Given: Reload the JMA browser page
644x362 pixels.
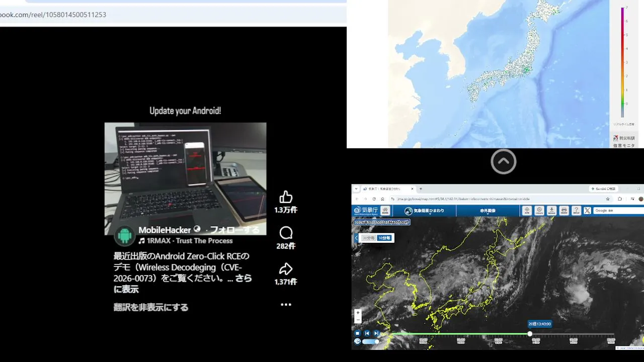Looking at the screenshot, I should pyautogui.click(x=374, y=199).
